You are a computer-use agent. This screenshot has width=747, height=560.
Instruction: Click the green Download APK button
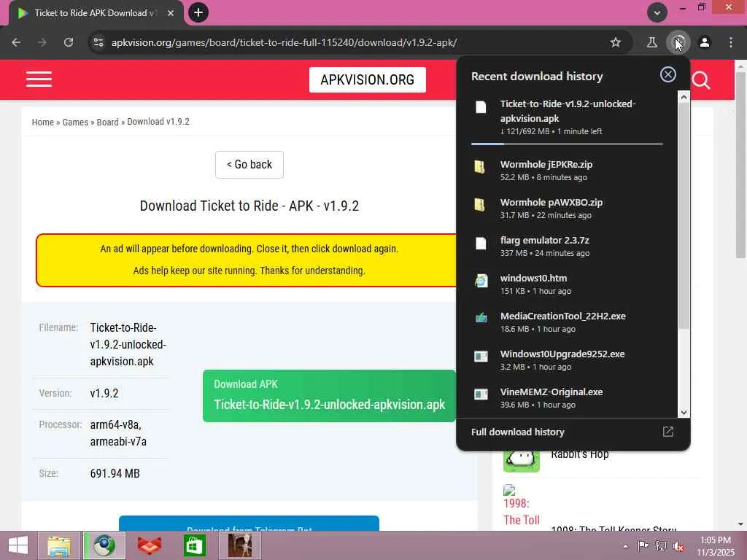pos(329,396)
